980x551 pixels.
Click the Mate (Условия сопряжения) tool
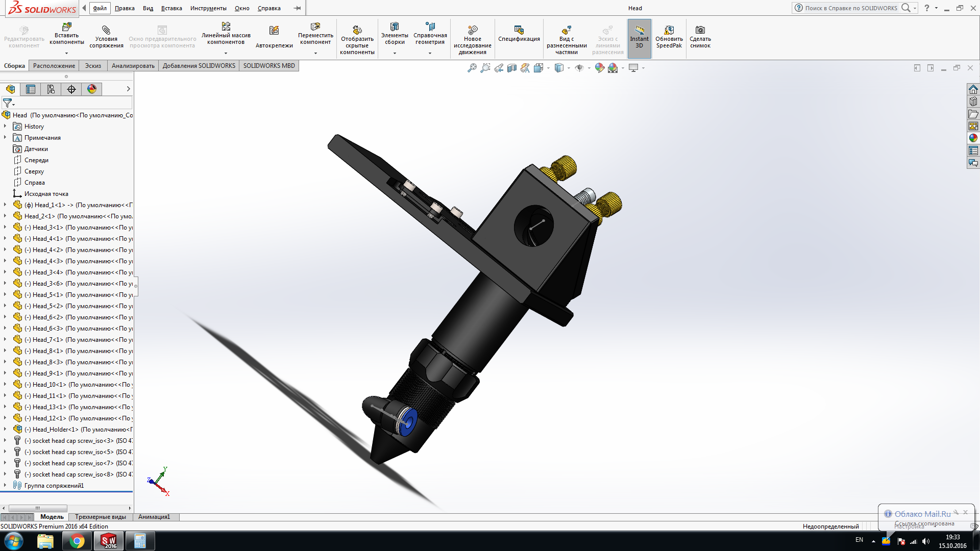point(106,37)
